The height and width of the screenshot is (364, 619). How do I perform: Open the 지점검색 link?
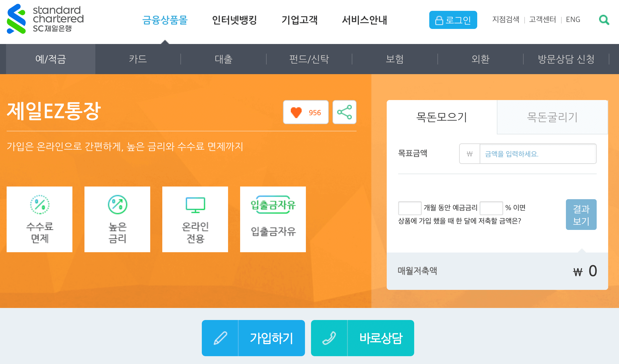(x=506, y=20)
